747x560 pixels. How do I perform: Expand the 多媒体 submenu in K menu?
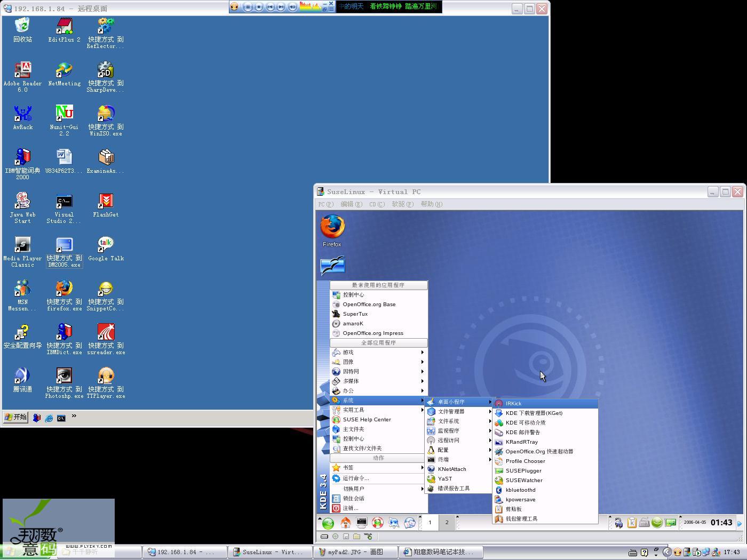point(378,381)
